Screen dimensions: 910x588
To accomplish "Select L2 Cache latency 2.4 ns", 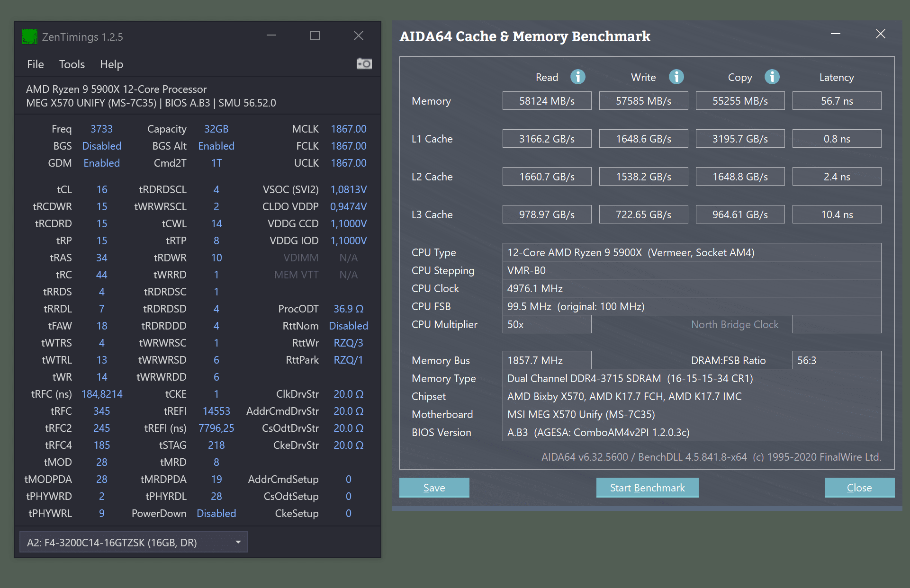I will point(837,177).
